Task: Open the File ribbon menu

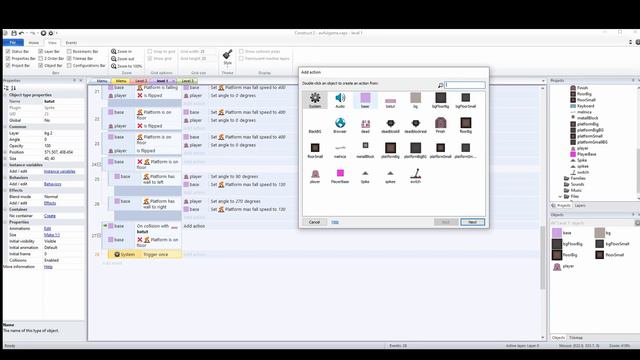Action: point(13,42)
